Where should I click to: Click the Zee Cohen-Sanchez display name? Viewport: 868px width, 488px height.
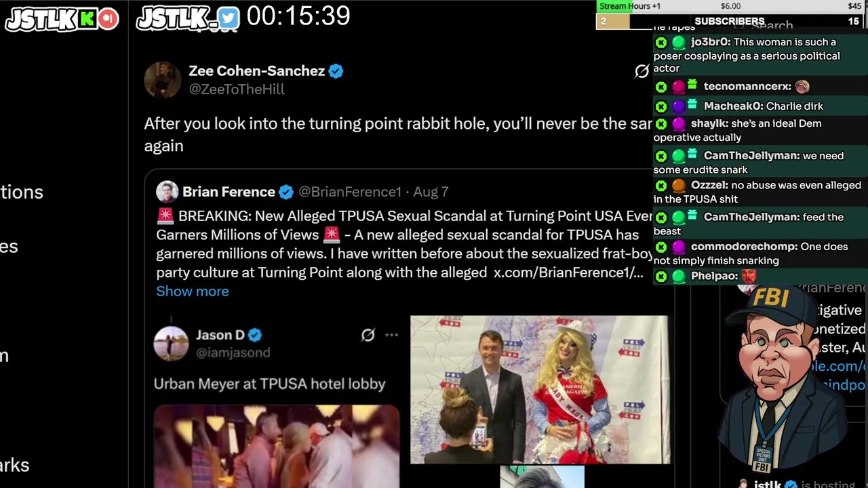[x=256, y=70]
